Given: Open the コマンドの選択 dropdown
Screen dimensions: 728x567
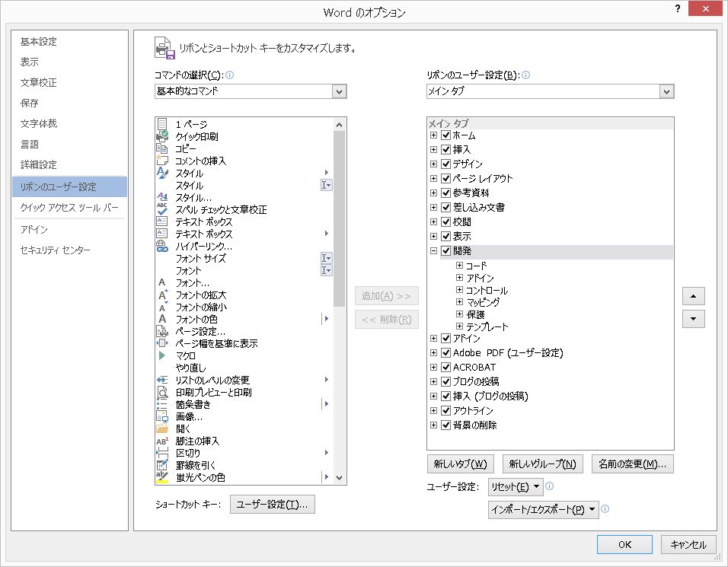Looking at the screenshot, I should [339, 91].
